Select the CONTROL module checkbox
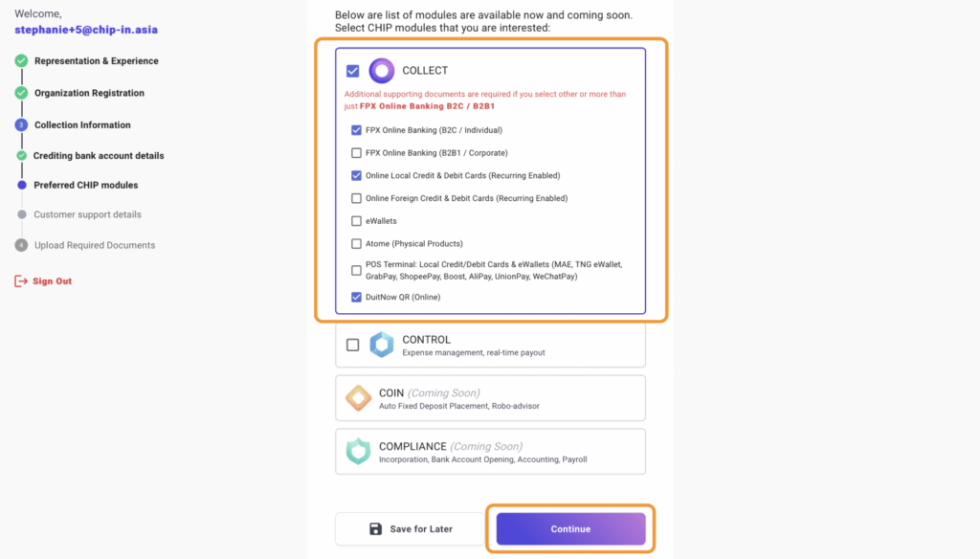 coord(353,345)
